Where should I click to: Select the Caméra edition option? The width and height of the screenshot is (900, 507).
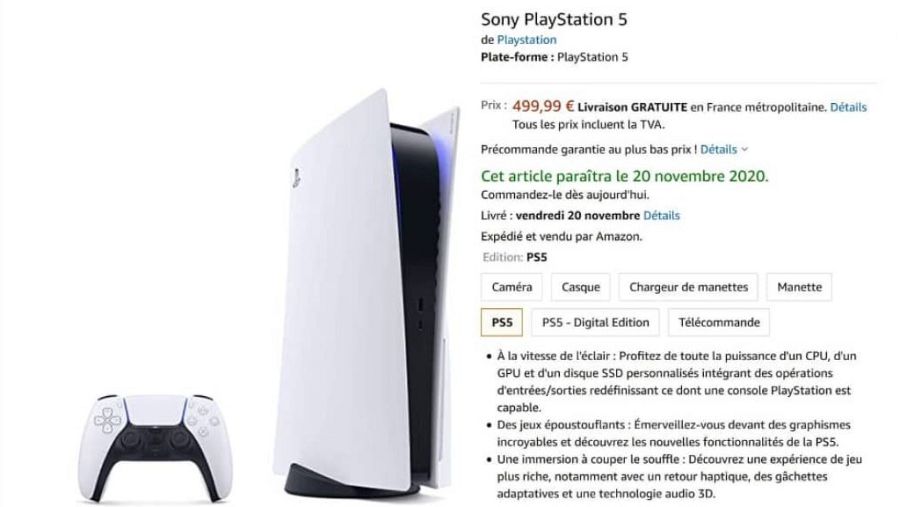point(511,287)
